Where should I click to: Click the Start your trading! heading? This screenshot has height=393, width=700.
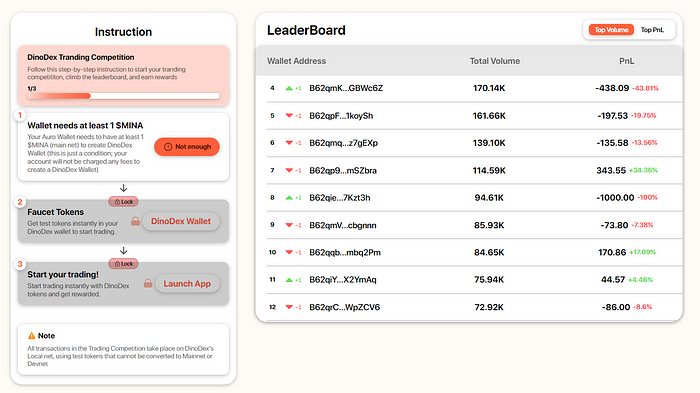[x=63, y=275]
